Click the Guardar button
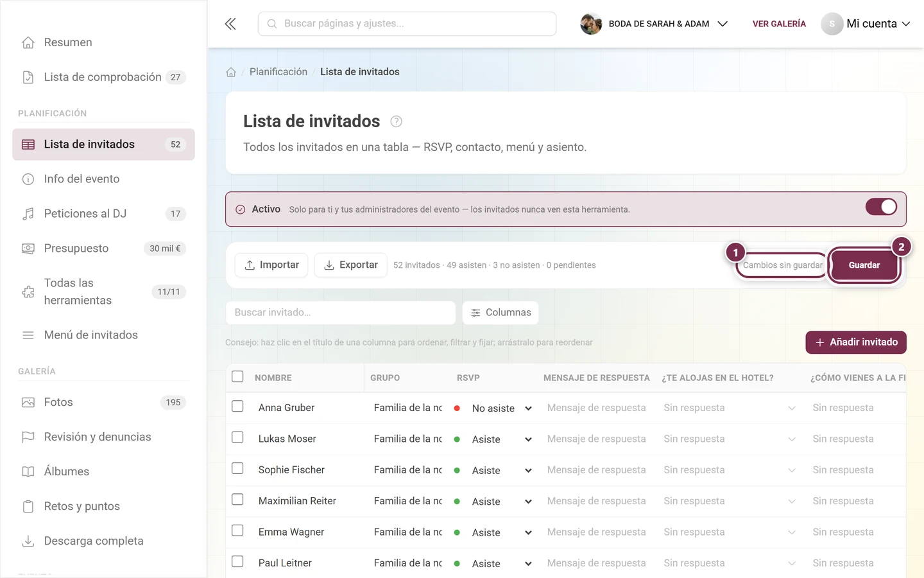The image size is (924, 578). pyautogui.click(x=864, y=265)
